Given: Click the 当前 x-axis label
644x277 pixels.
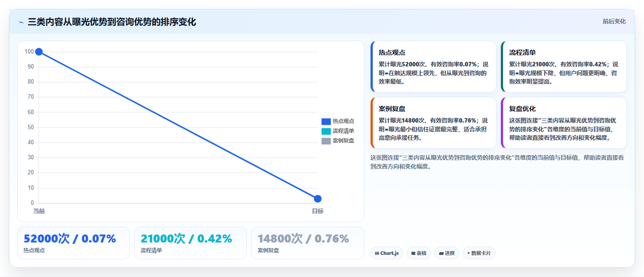Looking at the screenshot, I should click(39, 211).
